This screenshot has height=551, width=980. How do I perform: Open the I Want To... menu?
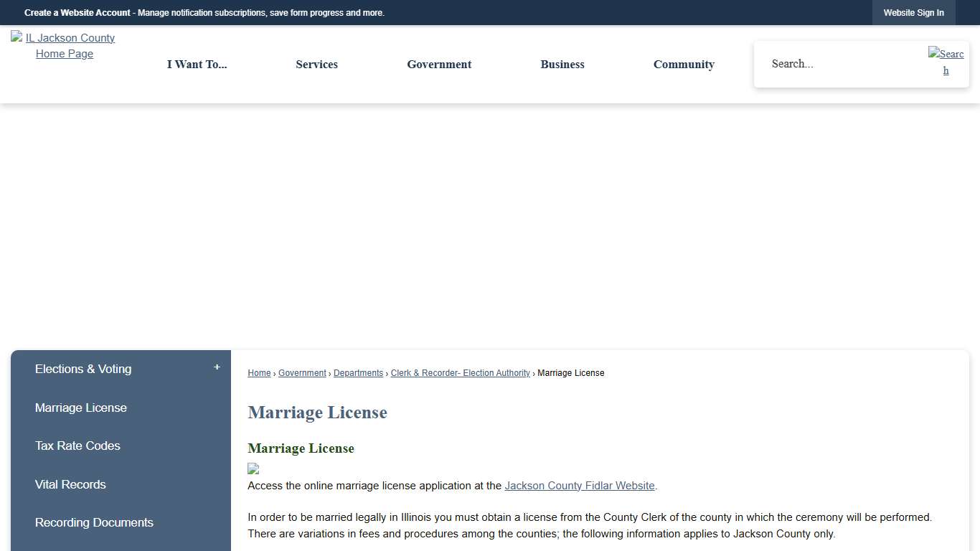(197, 65)
